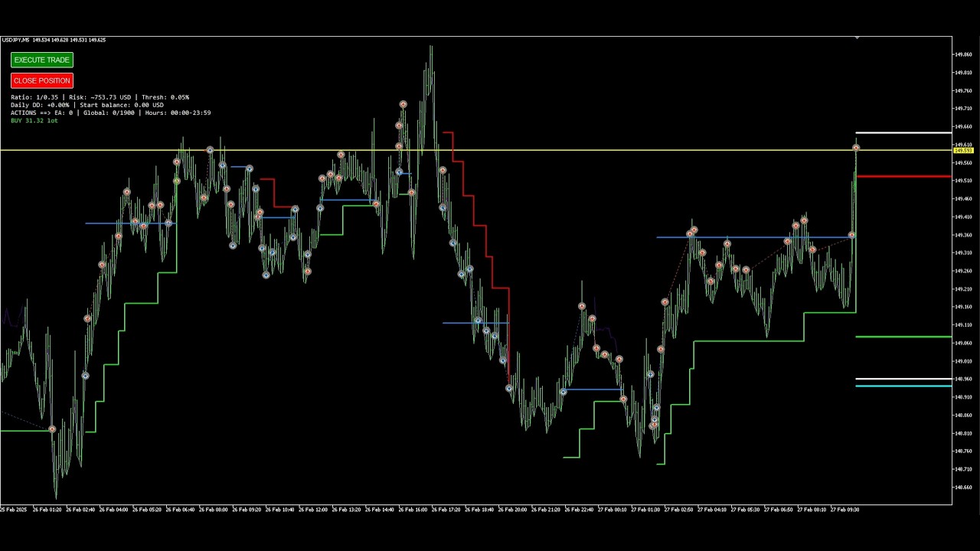
Task: Click the '26 Feb 12:00' time axis label
Action: click(x=313, y=510)
